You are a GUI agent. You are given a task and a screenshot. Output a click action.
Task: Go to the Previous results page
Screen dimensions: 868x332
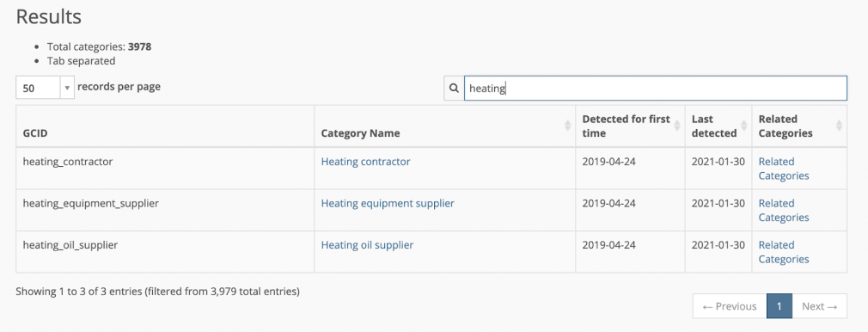(x=730, y=306)
